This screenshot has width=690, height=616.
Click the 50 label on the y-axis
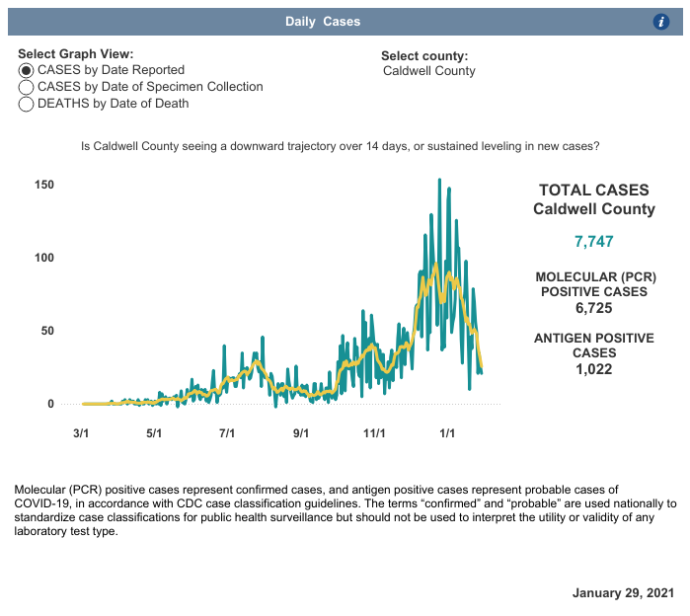coord(47,331)
